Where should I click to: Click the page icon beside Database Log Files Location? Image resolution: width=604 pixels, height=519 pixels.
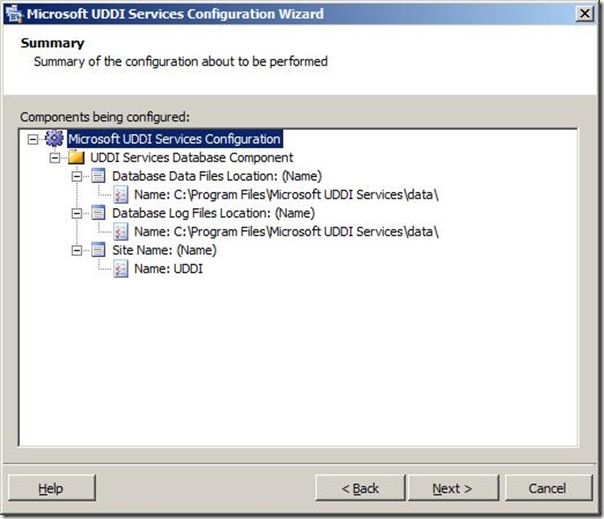[x=98, y=213]
